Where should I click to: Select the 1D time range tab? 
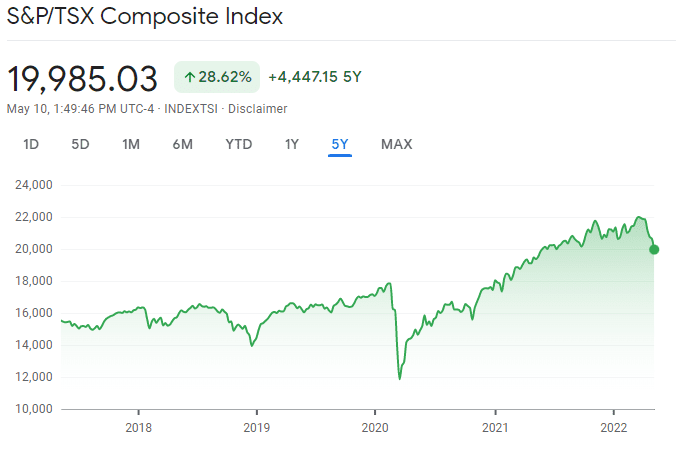tap(31, 144)
